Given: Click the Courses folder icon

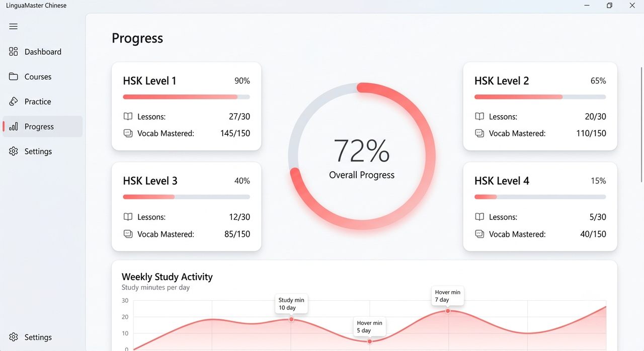Looking at the screenshot, I should point(14,76).
